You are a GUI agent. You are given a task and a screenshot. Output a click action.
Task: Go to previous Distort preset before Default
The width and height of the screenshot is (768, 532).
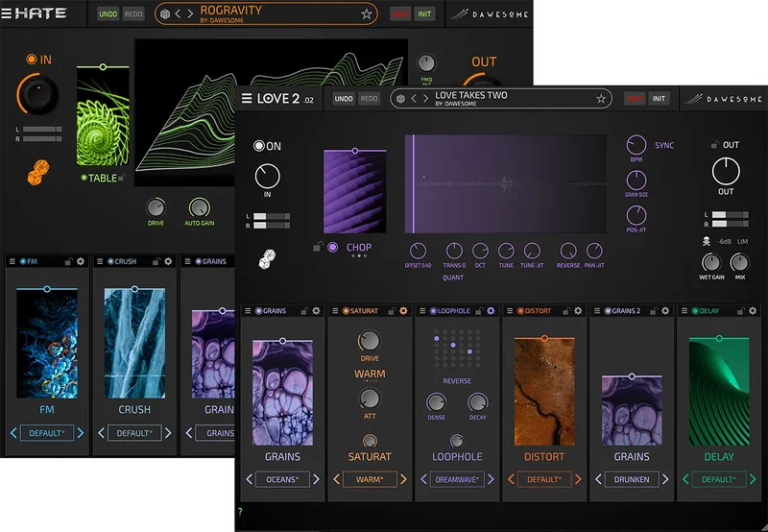(511, 479)
